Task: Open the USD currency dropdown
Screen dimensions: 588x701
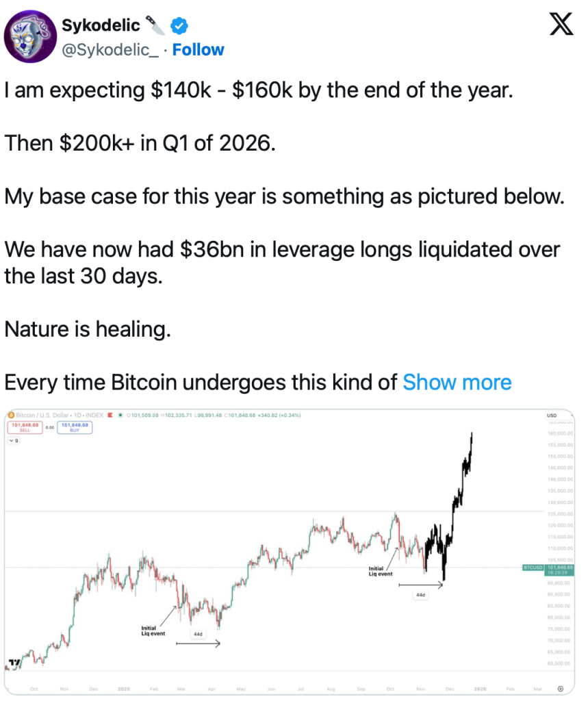Action: [x=551, y=416]
